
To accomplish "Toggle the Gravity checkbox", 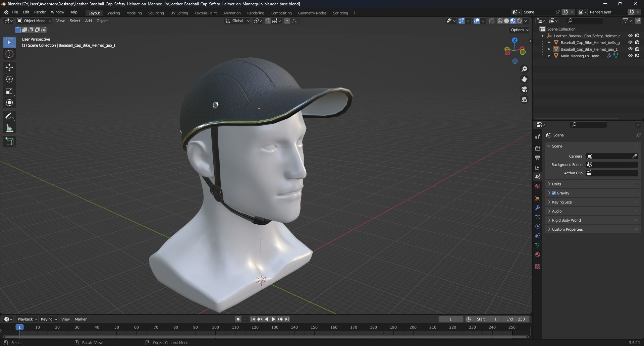I will 554,193.
